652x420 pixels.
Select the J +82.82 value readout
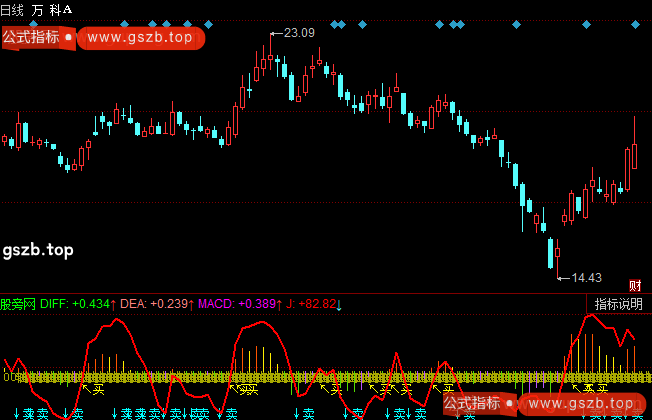pyautogui.click(x=310, y=304)
